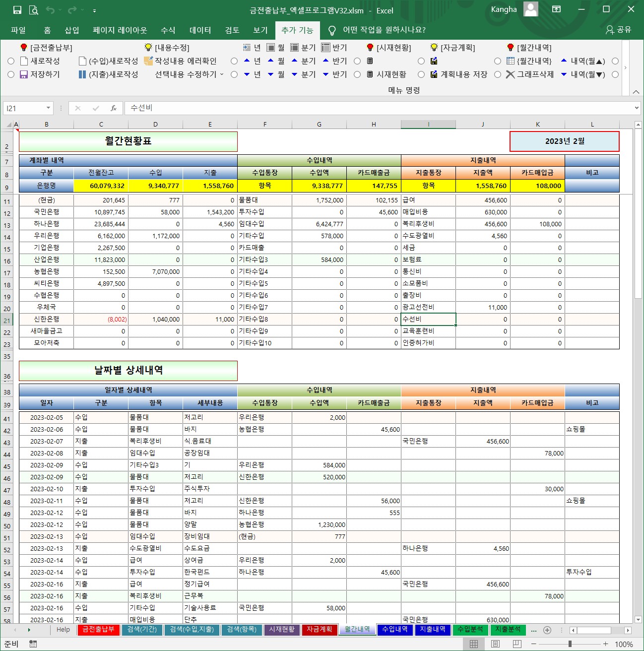
Task: Open the 페이지 레이아웃 ribbon tab
Action: [x=120, y=30]
